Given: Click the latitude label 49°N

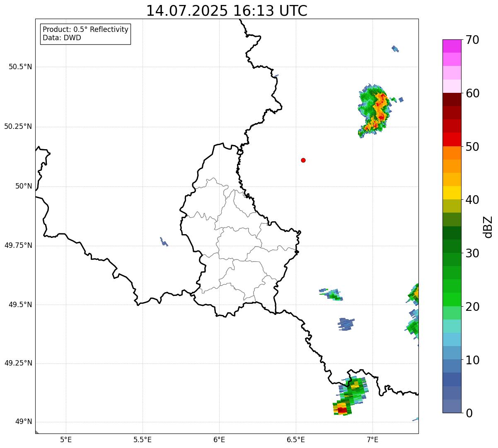Looking at the screenshot, I should tap(24, 422).
